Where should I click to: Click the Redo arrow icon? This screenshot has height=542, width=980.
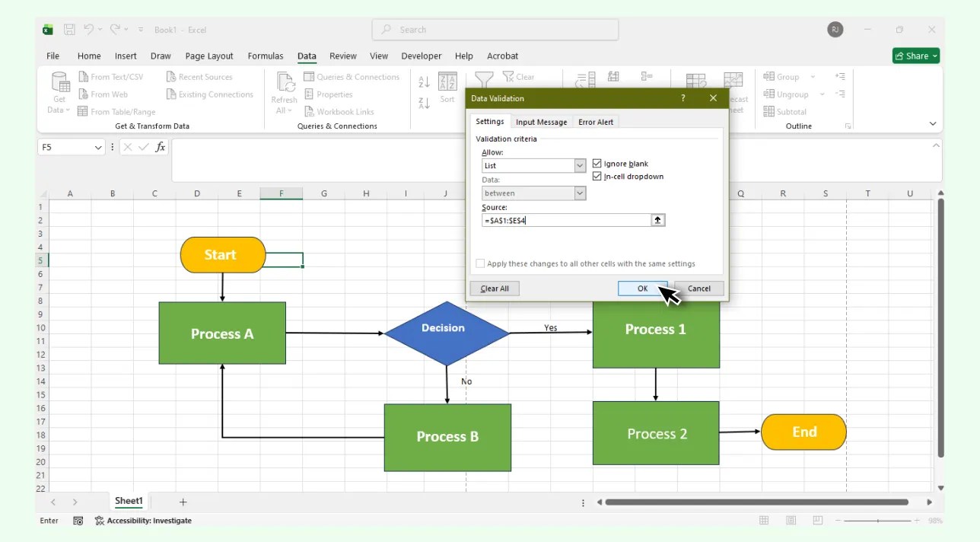(115, 30)
